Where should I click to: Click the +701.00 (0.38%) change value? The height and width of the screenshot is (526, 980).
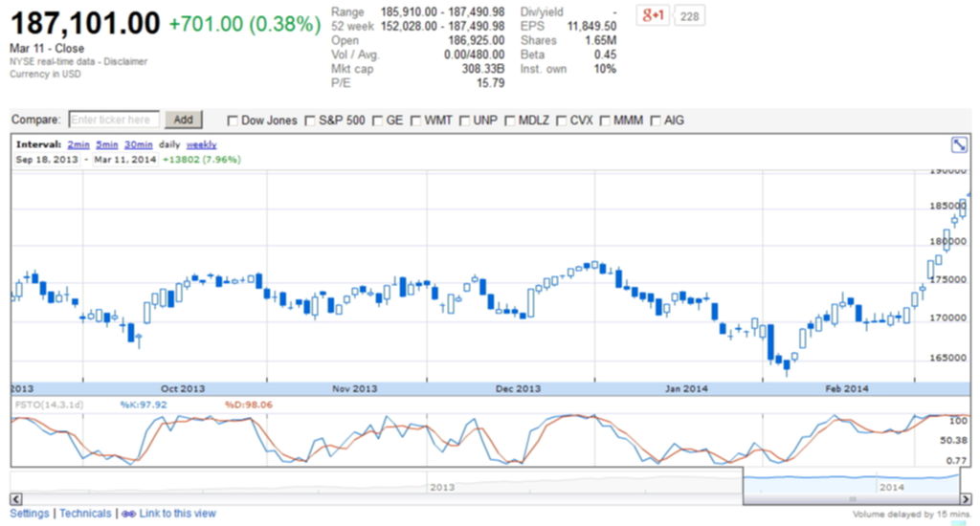click(245, 24)
